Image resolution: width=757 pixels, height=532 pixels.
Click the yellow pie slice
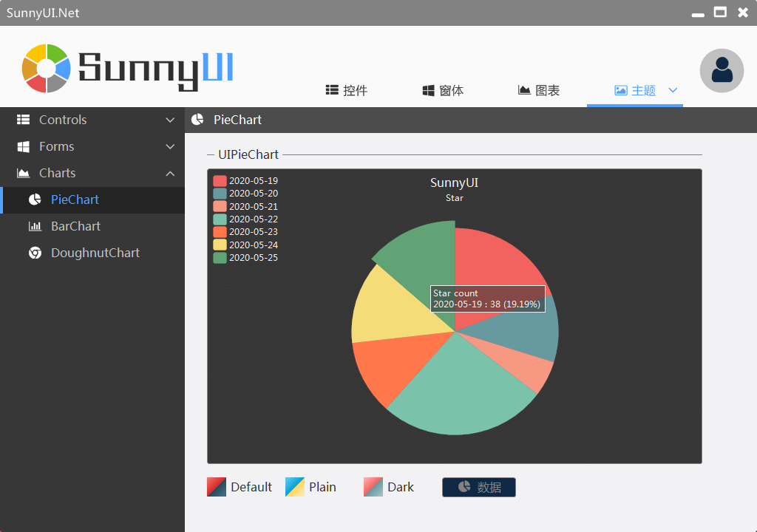391,309
